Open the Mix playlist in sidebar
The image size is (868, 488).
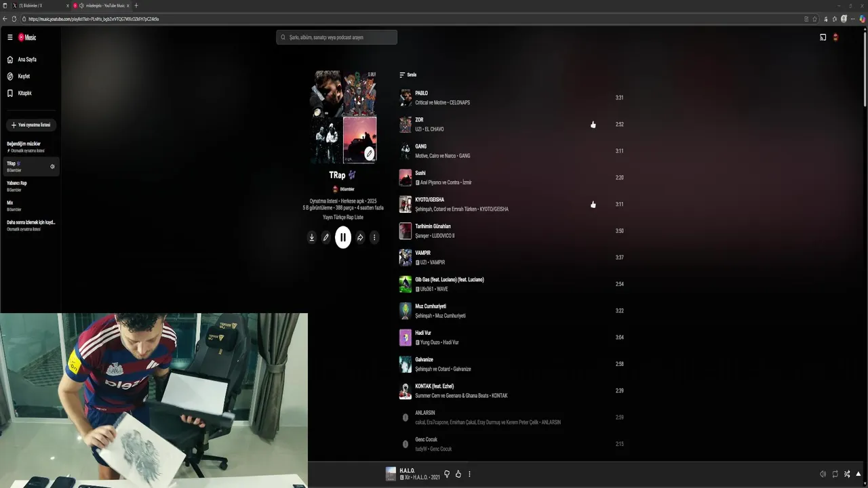(30, 206)
